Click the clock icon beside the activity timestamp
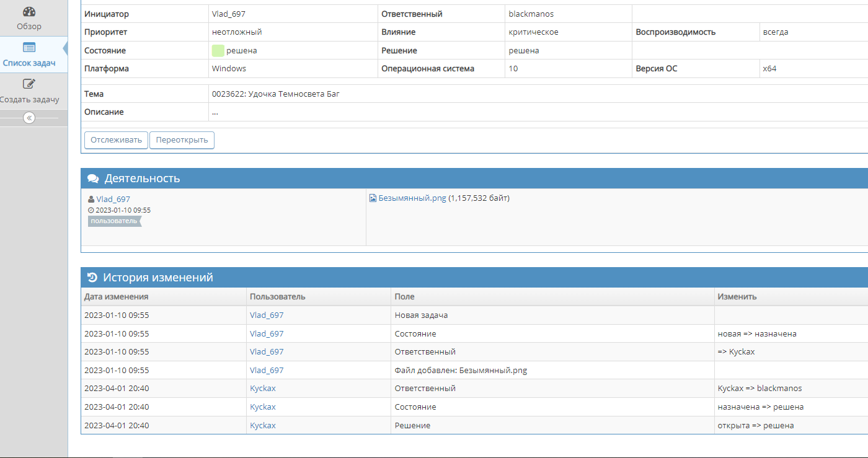This screenshot has width=868, height=458. (91, 210)
